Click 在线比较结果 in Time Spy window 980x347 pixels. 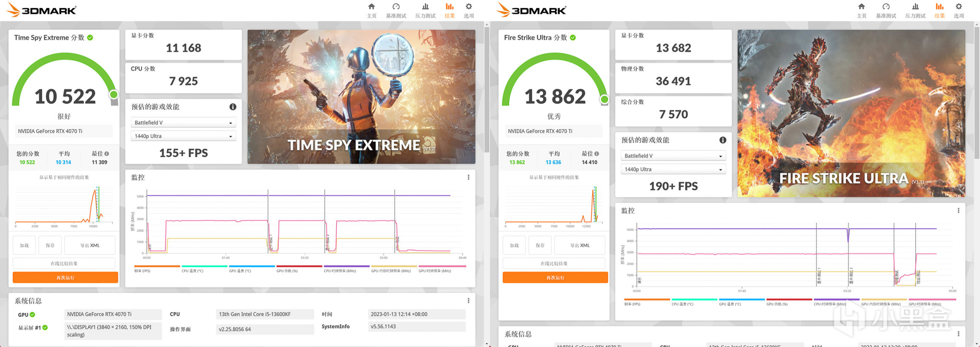64,264
